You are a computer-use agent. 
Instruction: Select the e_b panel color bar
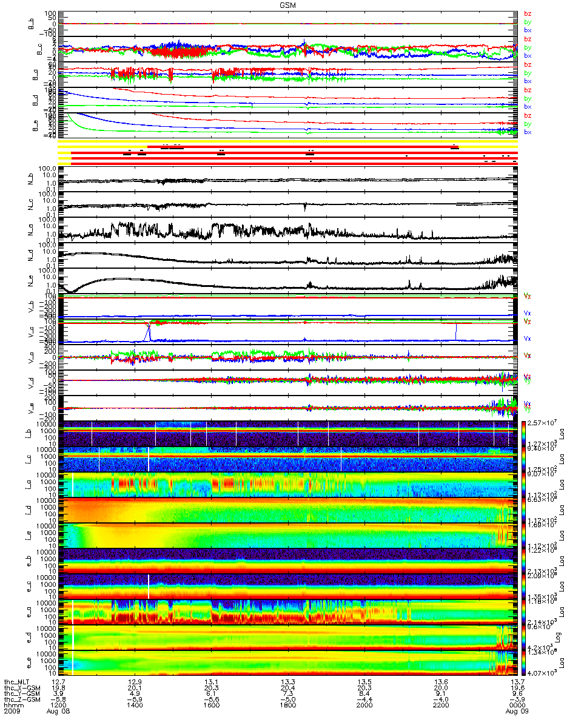[525, 561]
